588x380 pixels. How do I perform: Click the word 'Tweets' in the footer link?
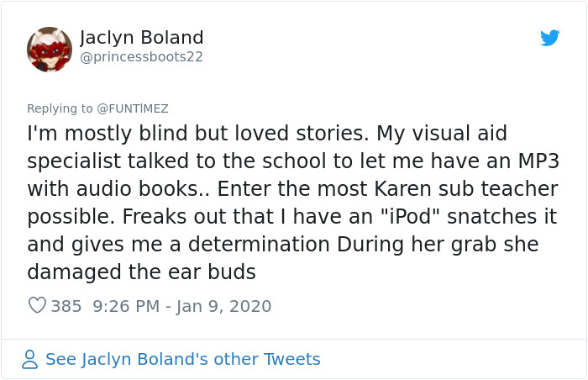click(292, 360)
